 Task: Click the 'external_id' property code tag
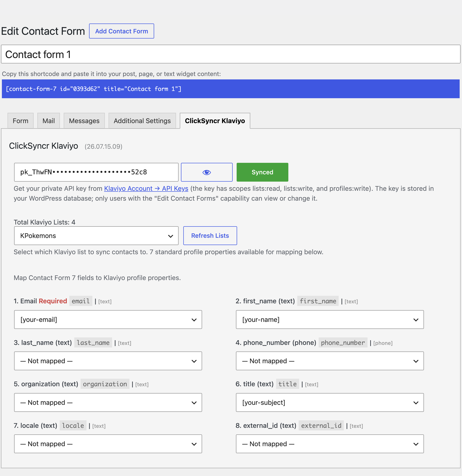(x=321, y=425)
